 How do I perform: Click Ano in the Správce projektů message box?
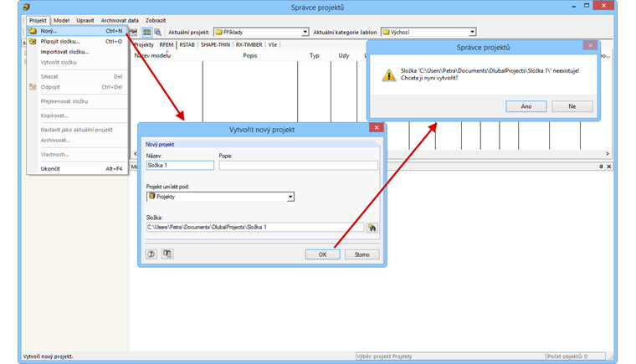(x=526, y=106)
